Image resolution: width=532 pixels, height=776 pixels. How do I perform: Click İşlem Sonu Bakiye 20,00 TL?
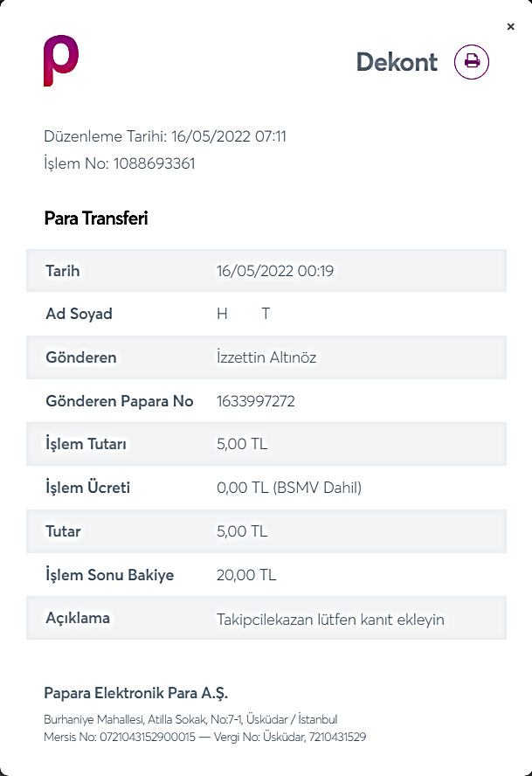[246, 575]
